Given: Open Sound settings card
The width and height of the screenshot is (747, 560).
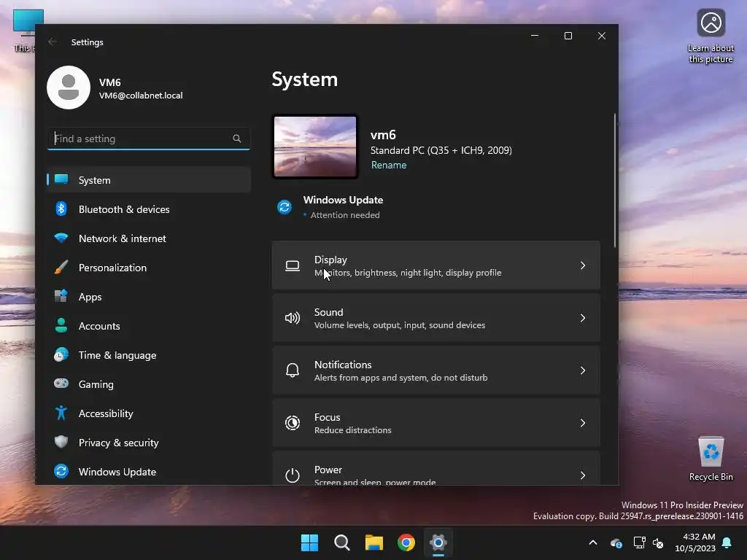Looking at the screenshot, I should coord(436,318).
